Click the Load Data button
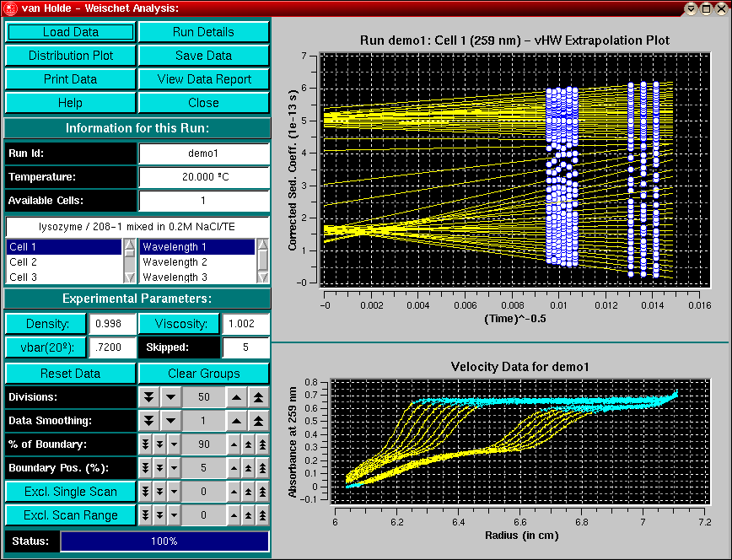This screenshot has height=560, width=732. tap(71, 32)
